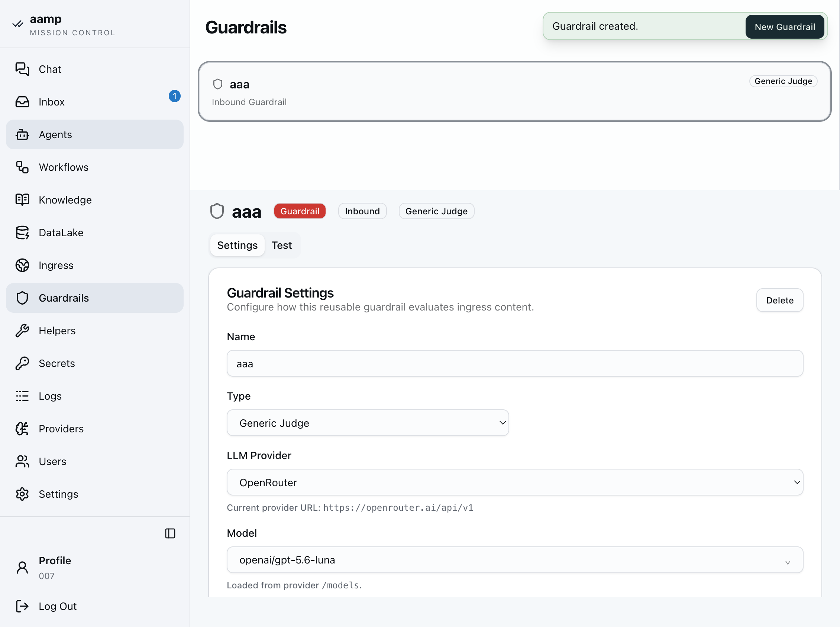Click the Guardrails shield icon in sidebar
The image size is (840, 627).
click(22, 298)
